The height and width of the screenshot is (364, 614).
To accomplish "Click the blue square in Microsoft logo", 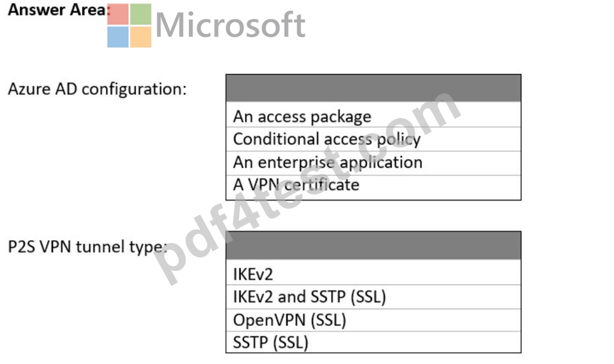I will pos(118,37).
